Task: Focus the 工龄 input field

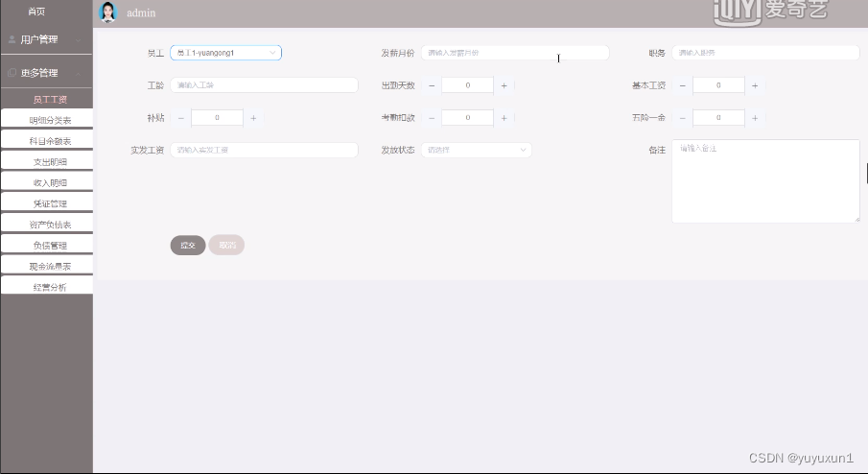Action: pyautogui.click(x=264, y=85)
